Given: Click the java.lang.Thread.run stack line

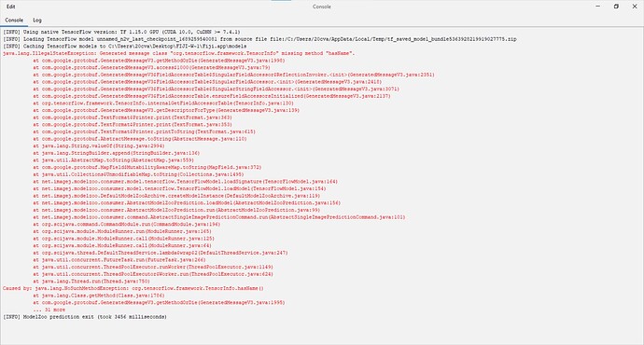Looking at the screenshot, I should click(91, 282).
